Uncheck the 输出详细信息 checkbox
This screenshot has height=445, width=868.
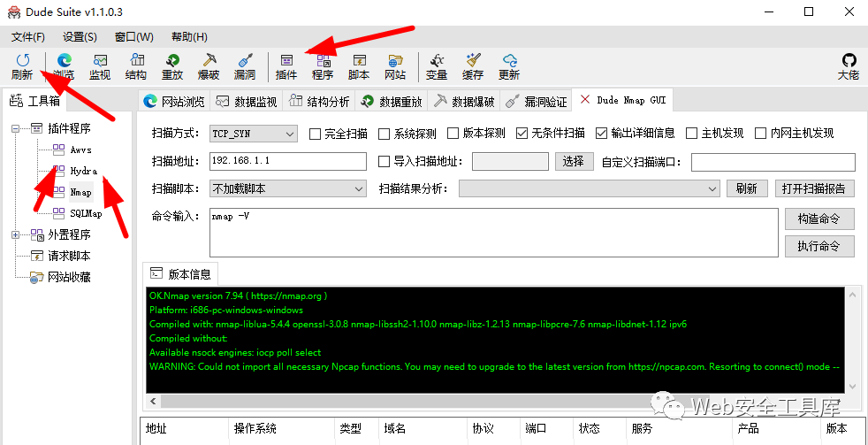[602, 134]
